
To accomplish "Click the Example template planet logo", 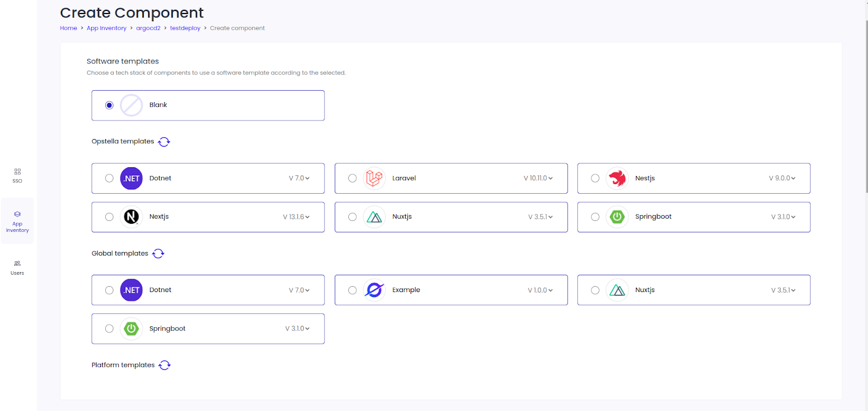I will point(374,290).
